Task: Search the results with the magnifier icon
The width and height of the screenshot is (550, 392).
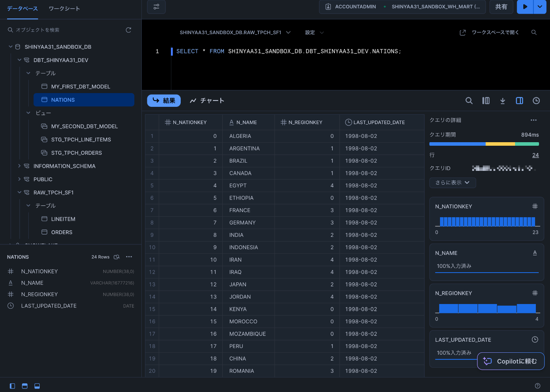Action: (469, 101)
